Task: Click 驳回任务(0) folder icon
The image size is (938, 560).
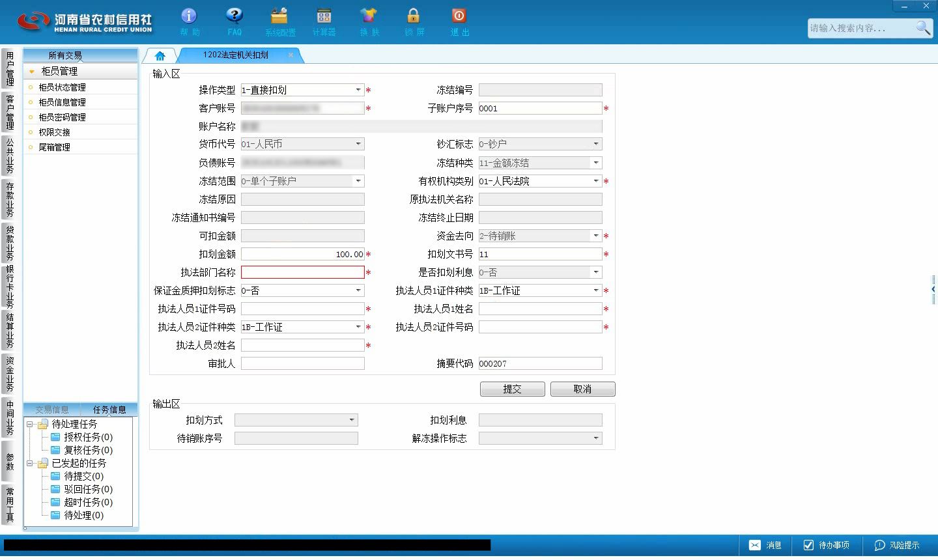Action: coord(56,489)
